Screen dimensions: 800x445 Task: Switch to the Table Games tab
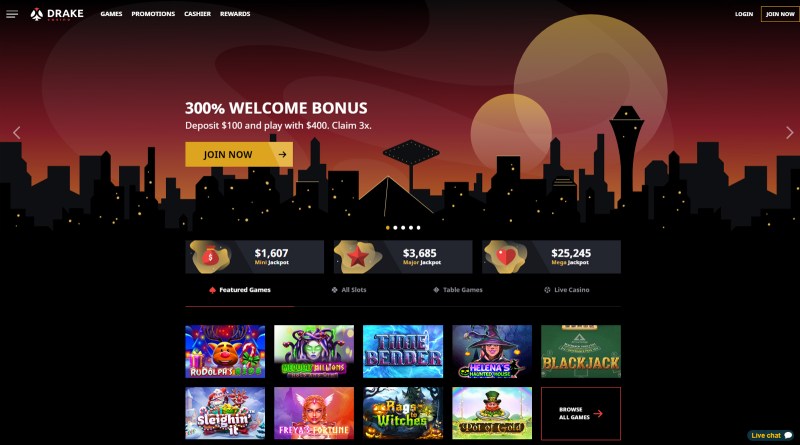(458, 290)
